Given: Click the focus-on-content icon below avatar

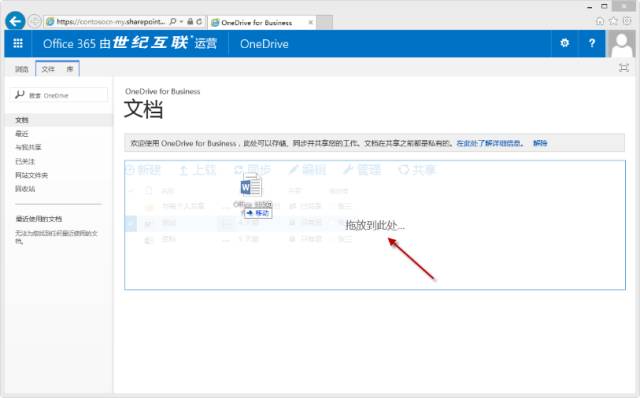Looking at the screenshot, I should pyautogui.click(x=624, y=68).
